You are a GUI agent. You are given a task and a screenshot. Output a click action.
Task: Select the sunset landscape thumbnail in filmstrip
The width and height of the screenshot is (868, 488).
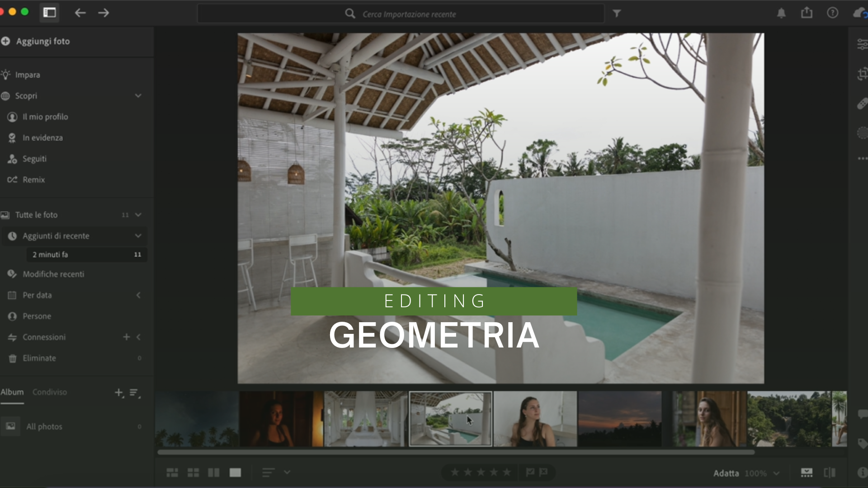point(620,419)
